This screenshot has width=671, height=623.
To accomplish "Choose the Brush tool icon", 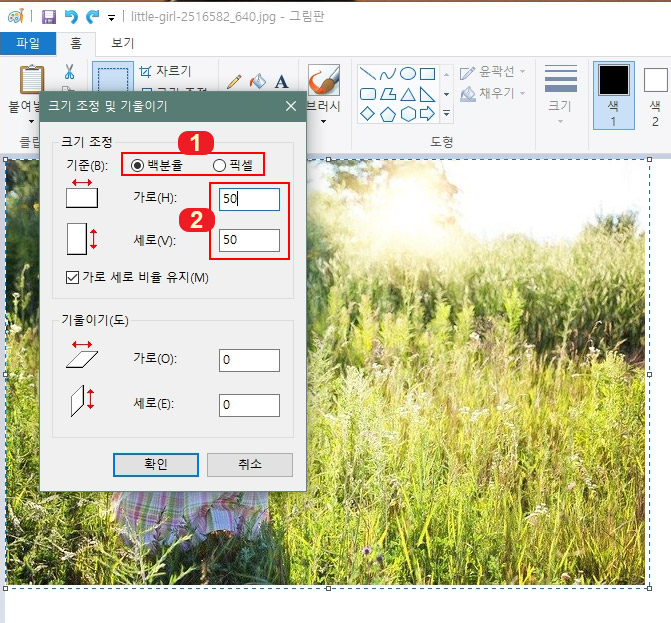I will pyautogui.click(x=324, y=80).
